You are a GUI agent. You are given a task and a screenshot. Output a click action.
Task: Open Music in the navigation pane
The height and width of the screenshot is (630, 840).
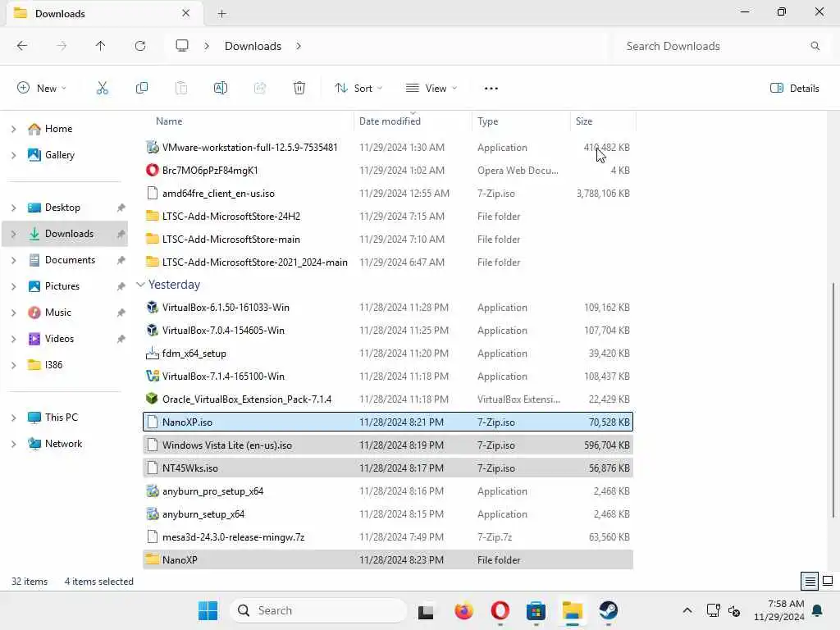(58, 313)
